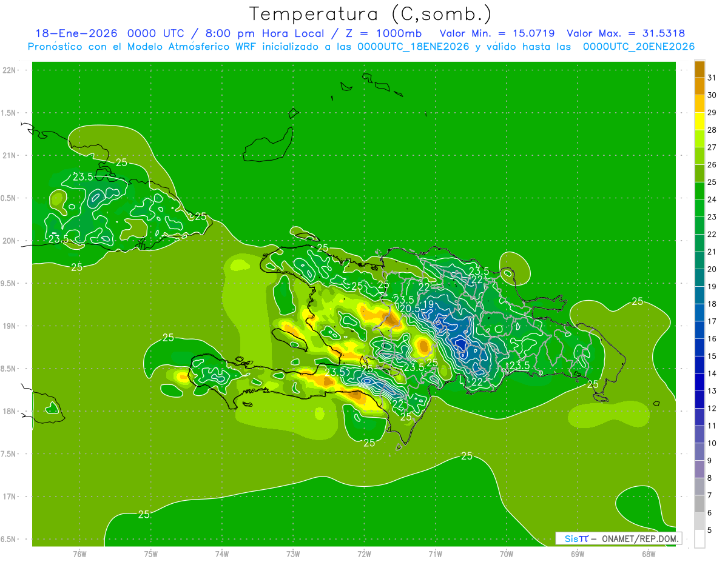Click the "76W" longitude axis label
This screenshot has height=562, width=728.
pyautogui.click(x=79, y=554)
